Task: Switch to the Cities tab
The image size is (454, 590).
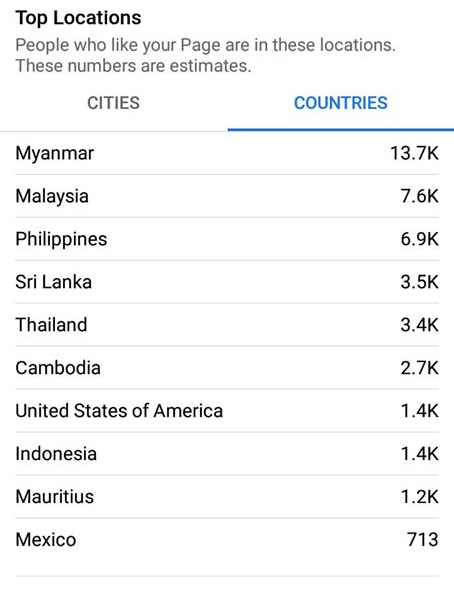Action: [x=113, y=103]
